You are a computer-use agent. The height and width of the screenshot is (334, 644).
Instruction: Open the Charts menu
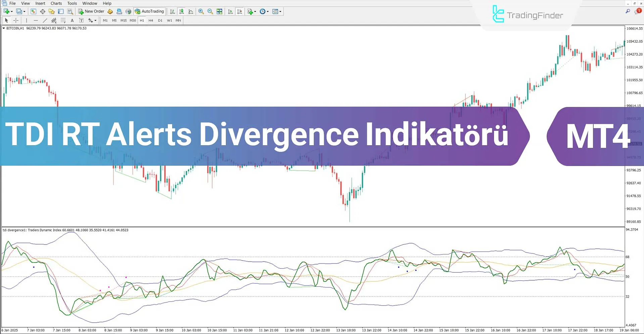coord(56,3)
